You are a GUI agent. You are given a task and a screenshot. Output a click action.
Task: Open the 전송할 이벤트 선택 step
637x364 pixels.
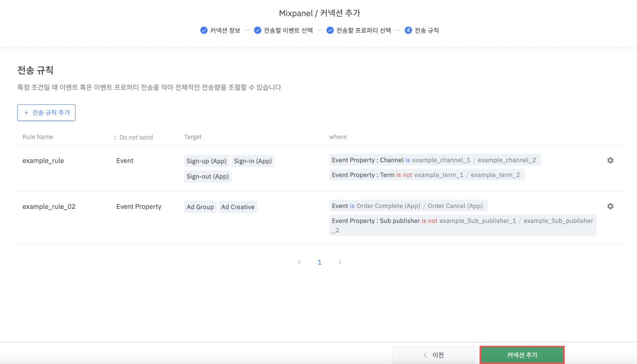coord(288,30)
